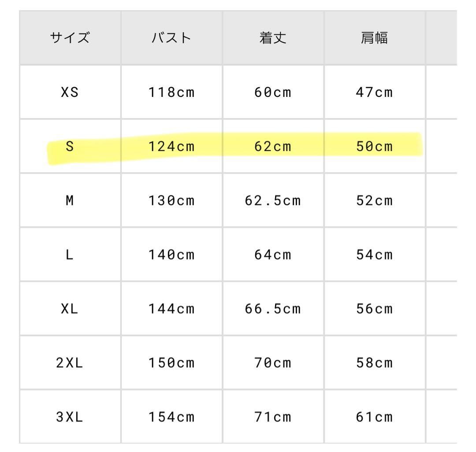
Task: Click the サイズ column header
Action: click(70, 38)
